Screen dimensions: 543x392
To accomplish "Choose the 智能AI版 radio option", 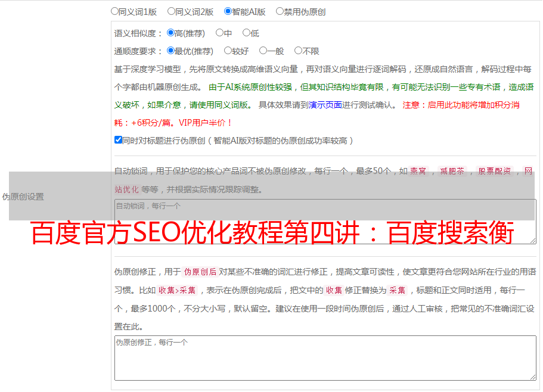I will point(228,11).
